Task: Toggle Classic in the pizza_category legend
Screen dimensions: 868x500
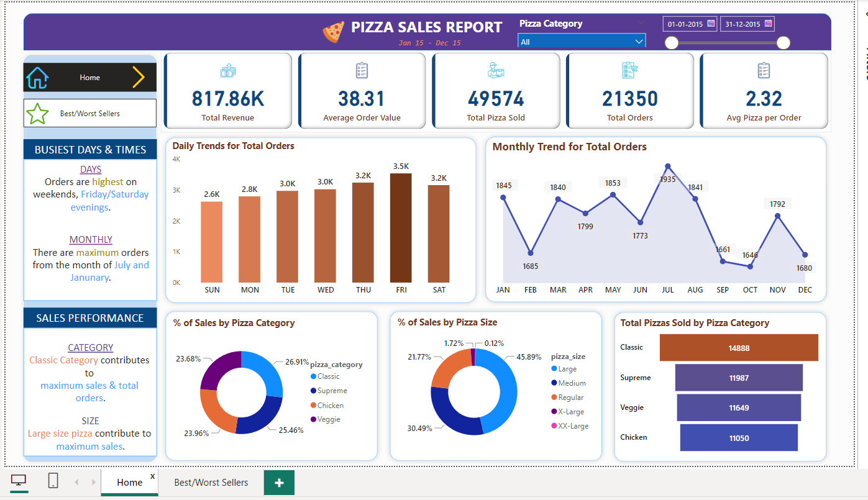Action: (325, 376)
